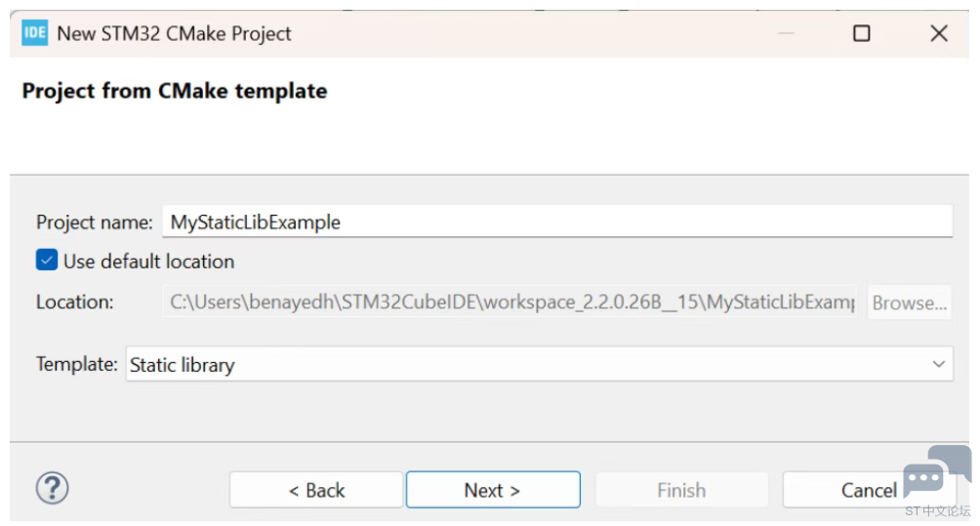Go to the previous page with < Back
980x526 pixels.
coord(316,490)
